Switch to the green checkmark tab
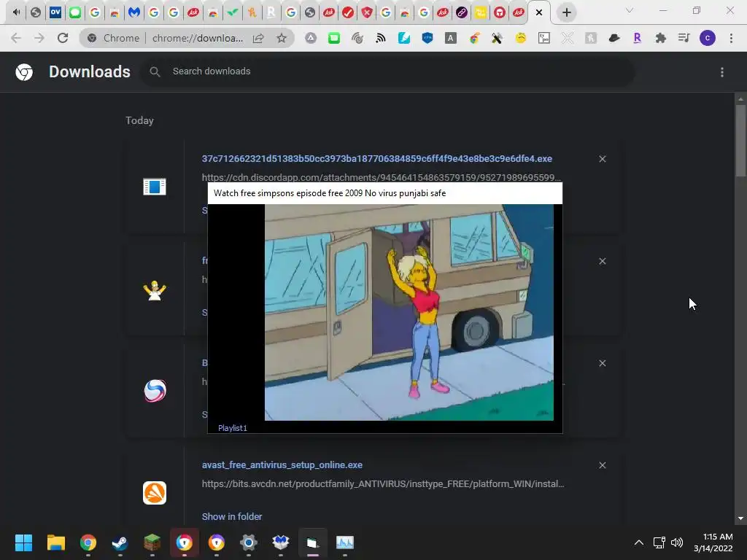Screen dimensions: 747x560 [x=232, y=12]
